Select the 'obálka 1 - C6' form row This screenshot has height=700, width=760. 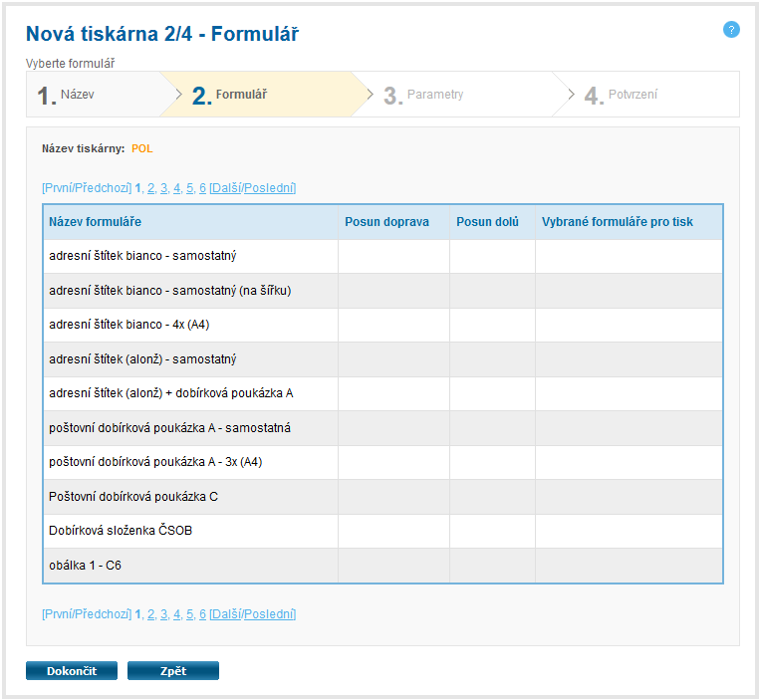point(85,566)
